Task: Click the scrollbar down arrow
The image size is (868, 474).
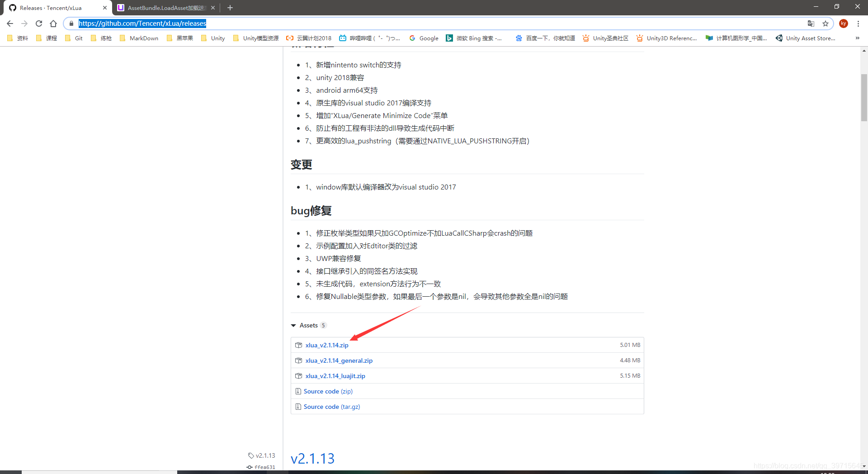Action: point(864,466)
